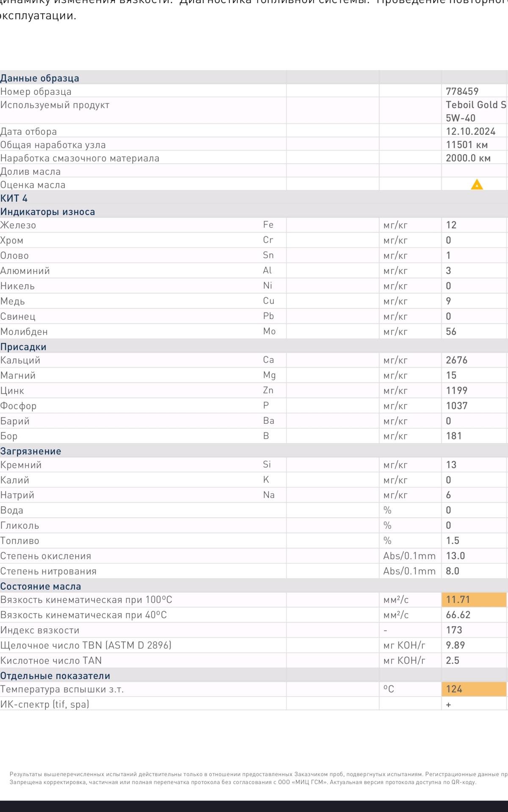
Task: Select the Наработка смазочного материала label
Action: [x=80, y=158]
